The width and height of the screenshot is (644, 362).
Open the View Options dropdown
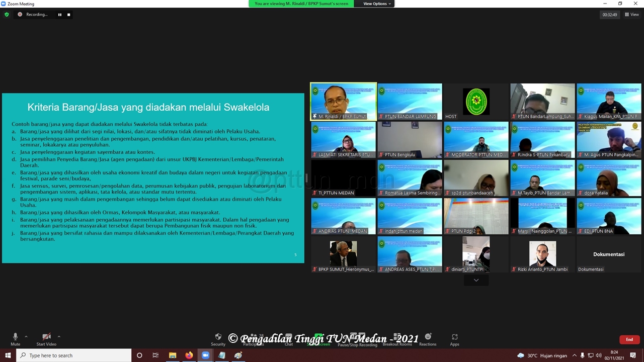[x=377, y=4]
